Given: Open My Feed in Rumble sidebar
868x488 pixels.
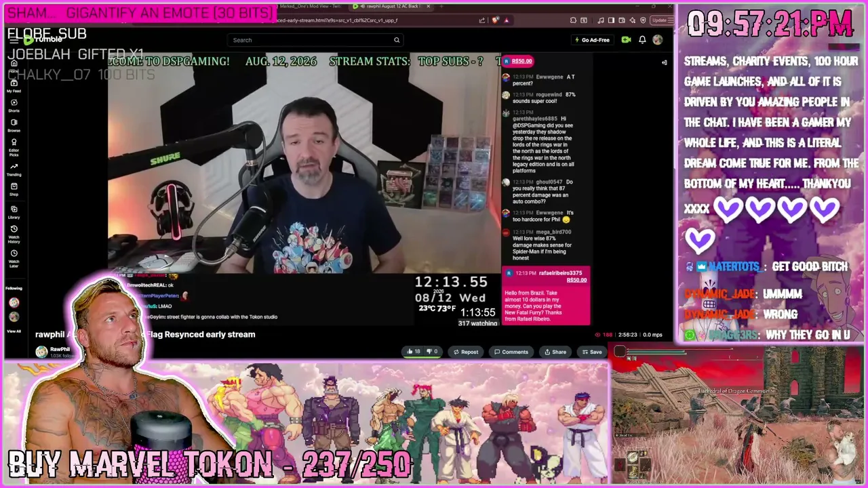Looking at the screenshot, I should click(14, 86).
